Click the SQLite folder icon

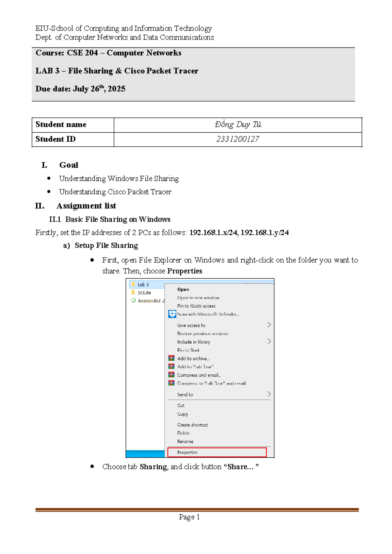coord(133,292)
